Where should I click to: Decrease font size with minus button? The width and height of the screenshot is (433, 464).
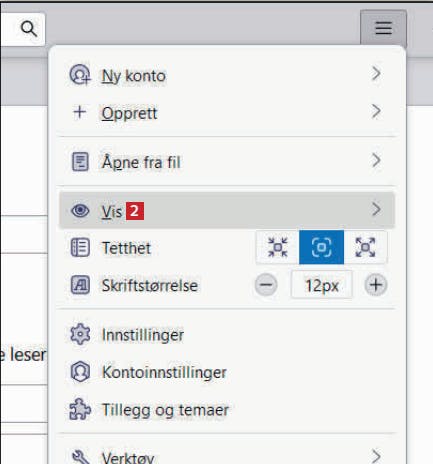coord(266,285)
